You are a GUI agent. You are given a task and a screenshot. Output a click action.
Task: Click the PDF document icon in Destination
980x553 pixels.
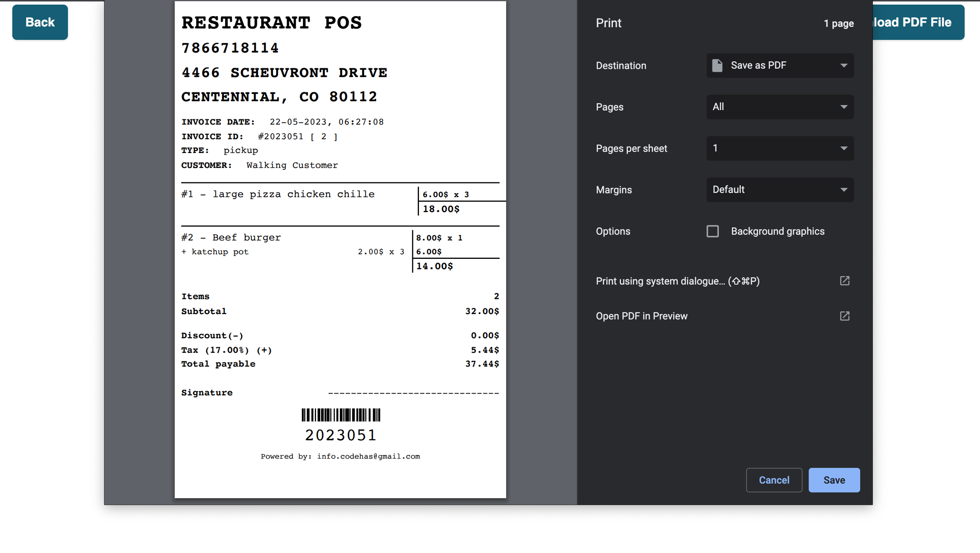717,65
